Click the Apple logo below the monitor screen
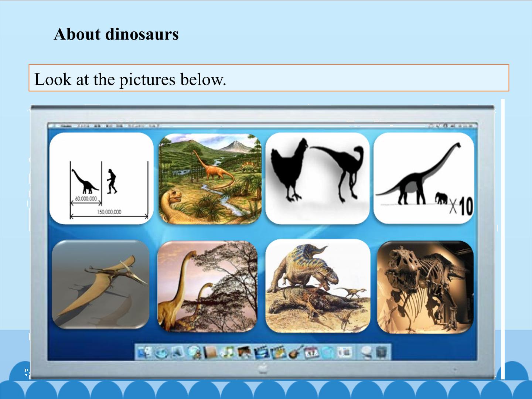This screenshot has width=532, height=399. pos(262,368)
